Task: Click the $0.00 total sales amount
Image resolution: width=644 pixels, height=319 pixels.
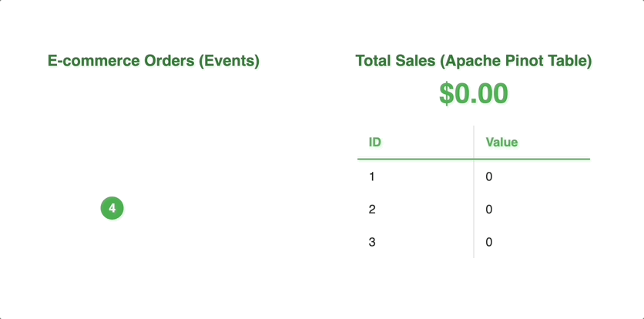Action: tap(474, 94)
